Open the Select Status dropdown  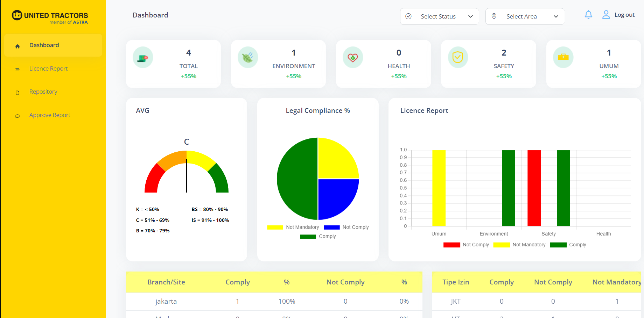click(x=439, y=16)
